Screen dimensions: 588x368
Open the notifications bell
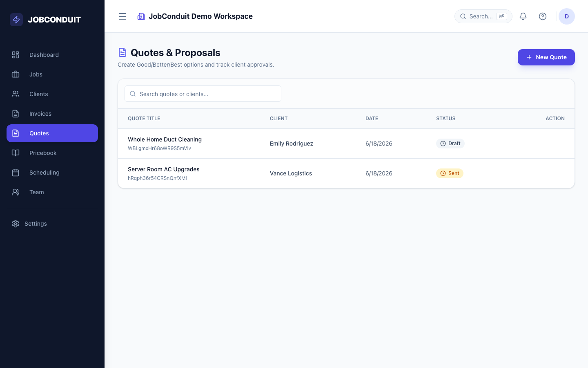tap(523, 16)
